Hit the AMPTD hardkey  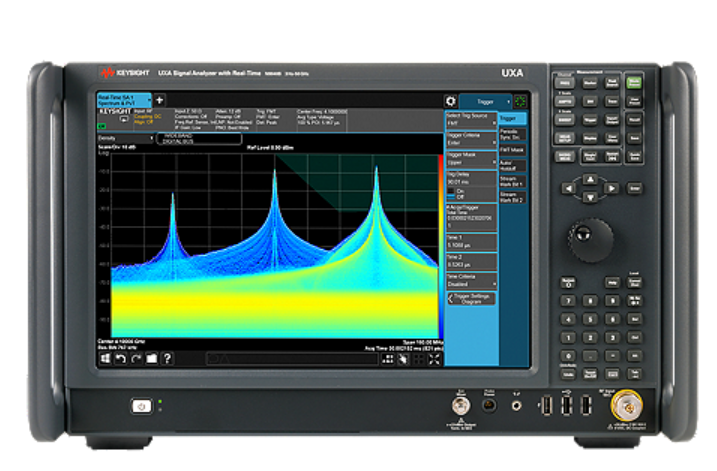point(565,102)
